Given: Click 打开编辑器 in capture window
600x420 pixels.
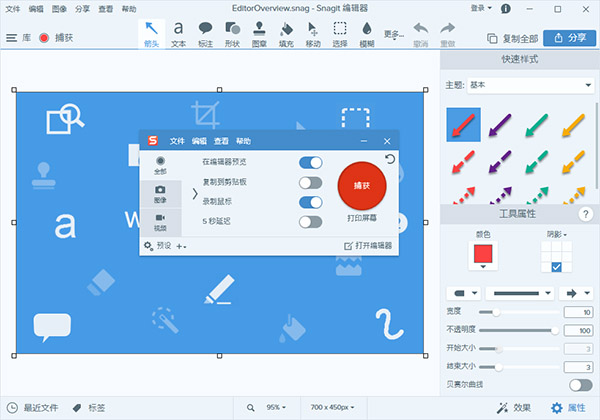Looking at the screenshot, I should (368, 246).
